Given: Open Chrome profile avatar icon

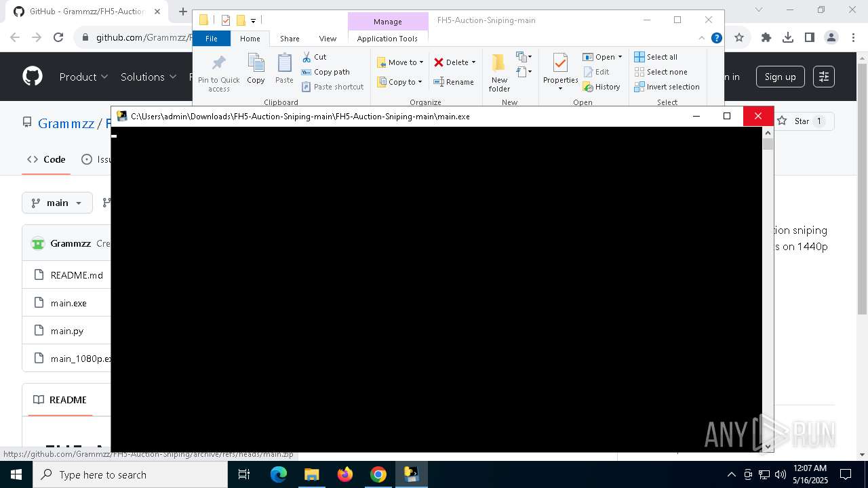Looking at the screenshot, I should [x=831, y=38].
